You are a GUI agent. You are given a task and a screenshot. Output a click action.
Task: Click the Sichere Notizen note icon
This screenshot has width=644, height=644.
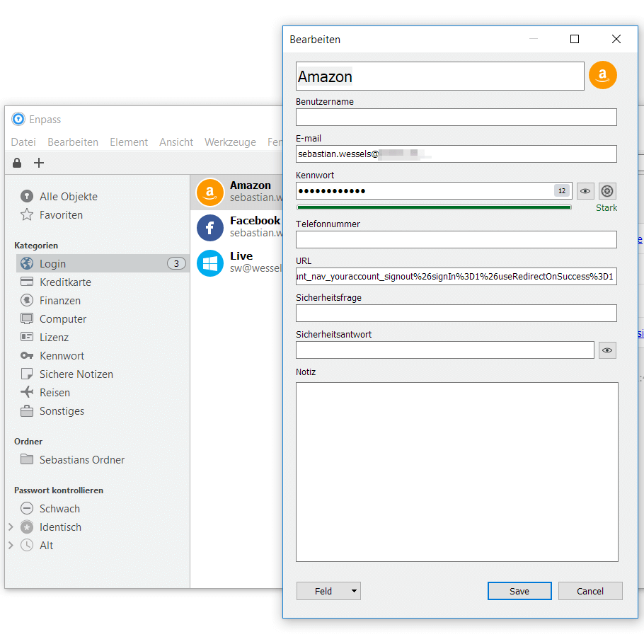tap(27, 374)
